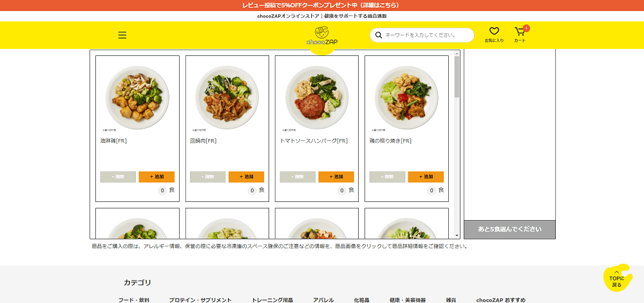Click the scroll-down arrow of the product list
The image size is (644, 303).
coord(457,235)
